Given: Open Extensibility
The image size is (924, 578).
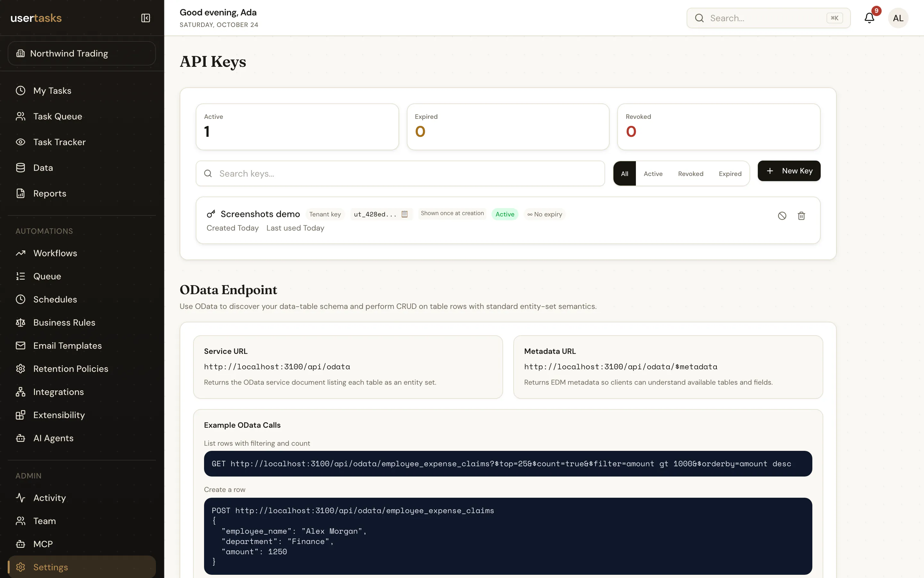Looking at the screenshot, I should coord(82,415).
